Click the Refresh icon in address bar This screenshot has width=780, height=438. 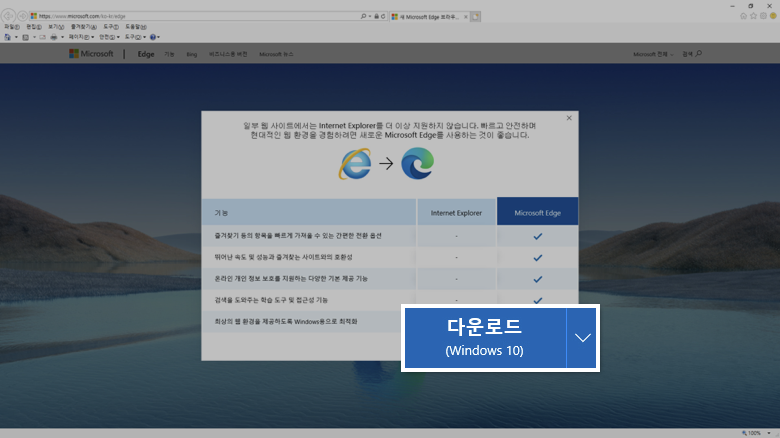click(x=382, y=17)
